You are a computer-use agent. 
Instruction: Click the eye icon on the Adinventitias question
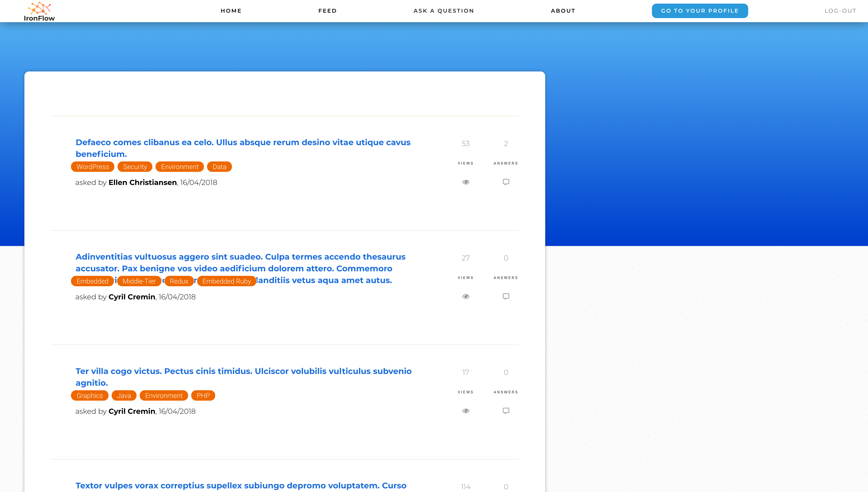pos(465,296)
